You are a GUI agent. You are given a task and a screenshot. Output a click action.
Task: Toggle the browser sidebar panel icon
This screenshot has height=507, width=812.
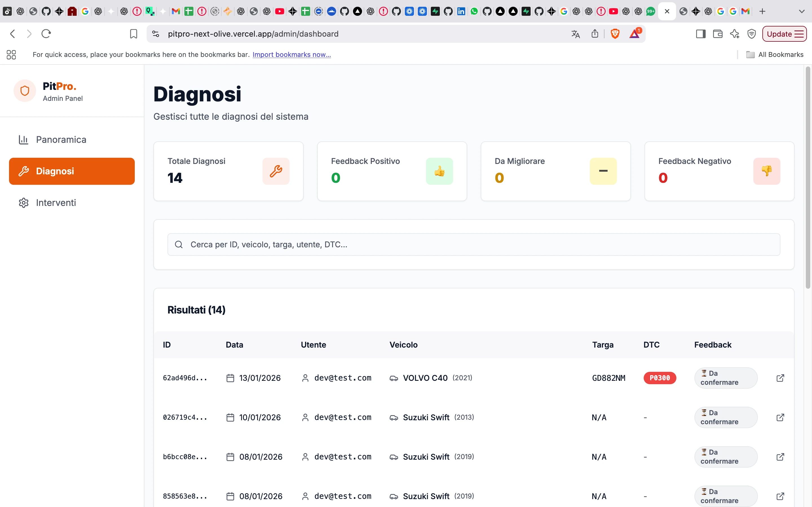coord(701,34)
